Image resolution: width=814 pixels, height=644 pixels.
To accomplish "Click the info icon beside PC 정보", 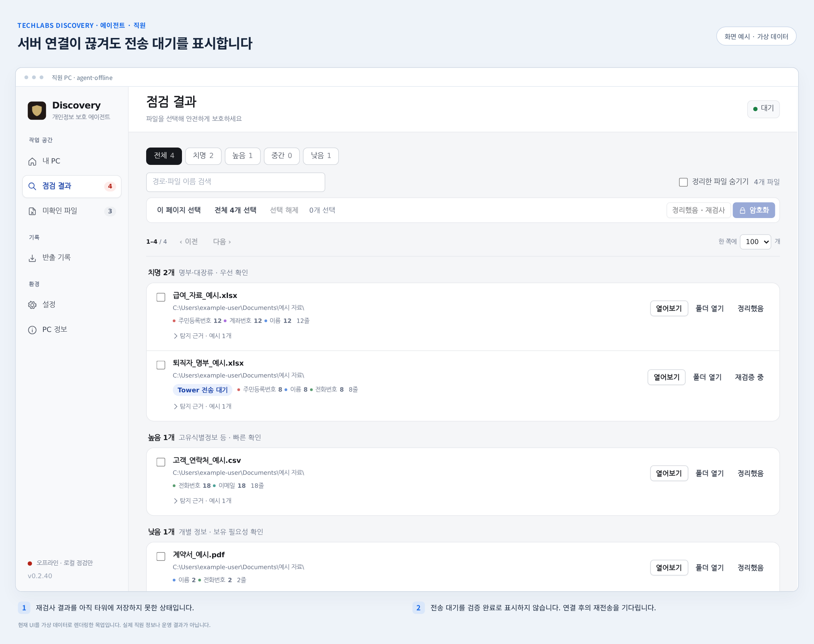I will (33, 330).
